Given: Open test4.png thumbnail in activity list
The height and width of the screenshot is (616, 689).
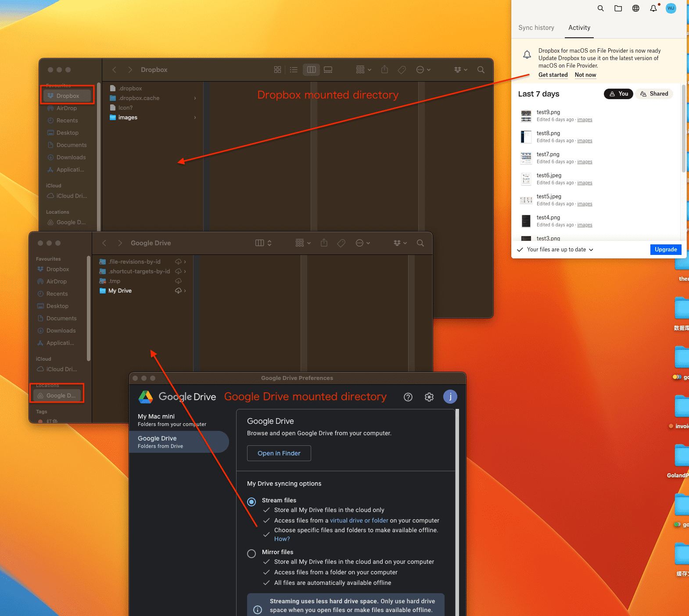Looking at the screenshot, I should pos(526,221).
